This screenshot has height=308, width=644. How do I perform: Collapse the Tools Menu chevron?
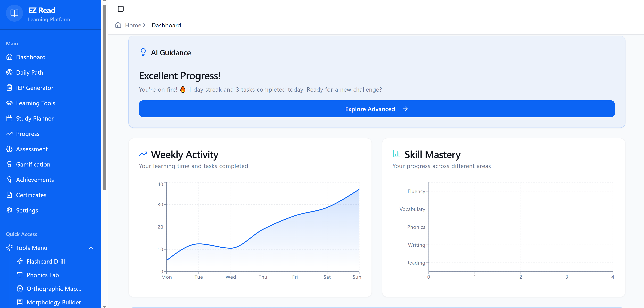coord(91,248)
